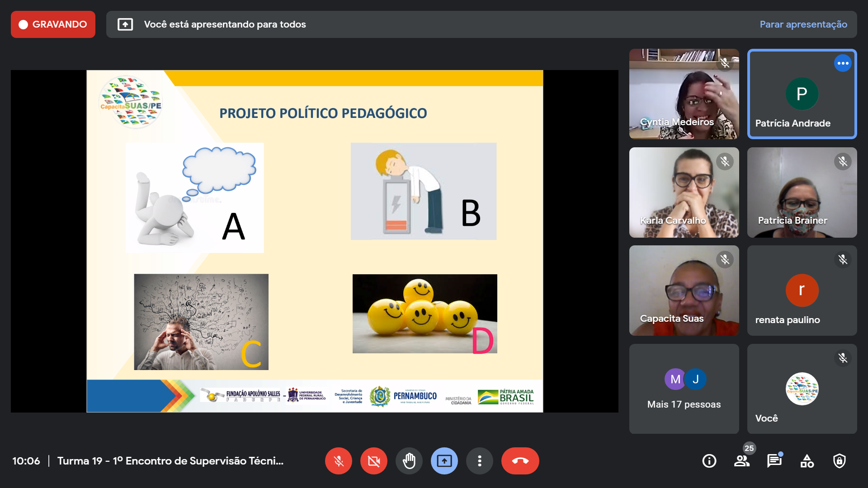Open the activities icon
The height and width of the screenshot is (488, 868).
807,461
